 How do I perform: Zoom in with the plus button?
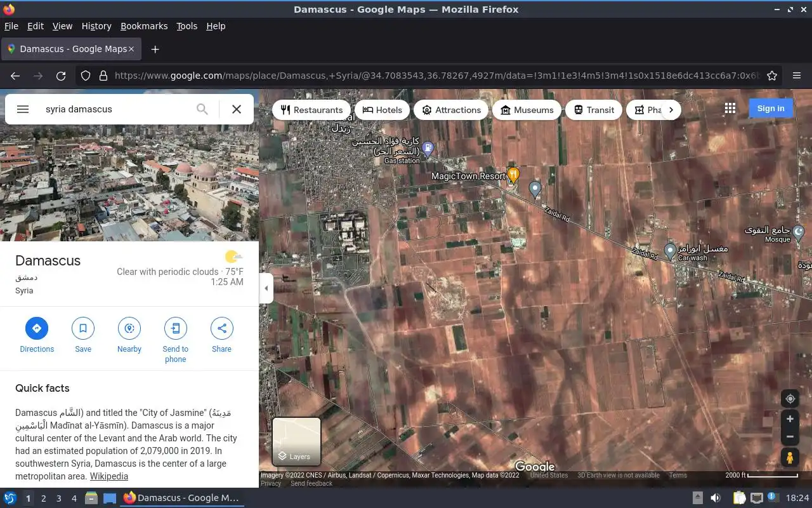pyautogui.click(x=790, y=419)
